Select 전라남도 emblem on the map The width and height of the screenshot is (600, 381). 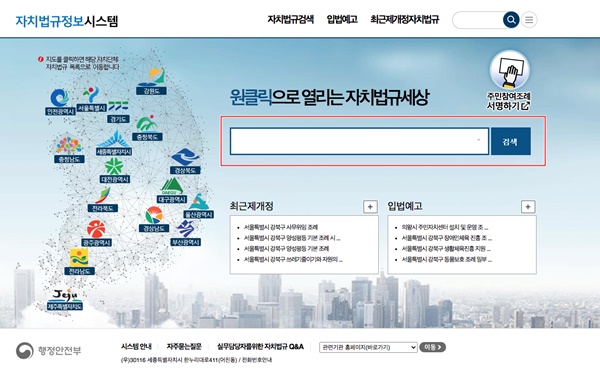click(x=79, y=262)
